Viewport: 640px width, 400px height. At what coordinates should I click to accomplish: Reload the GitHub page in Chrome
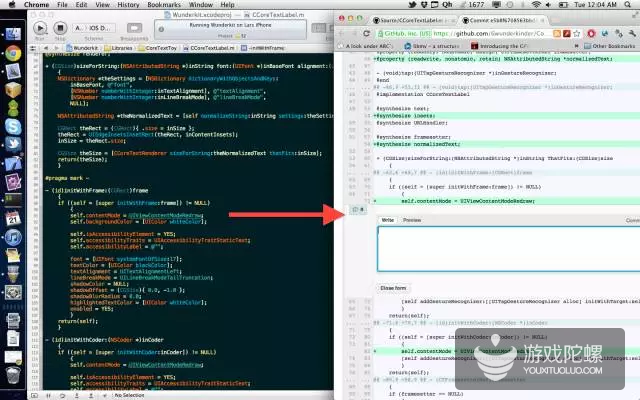pos(367,33)
